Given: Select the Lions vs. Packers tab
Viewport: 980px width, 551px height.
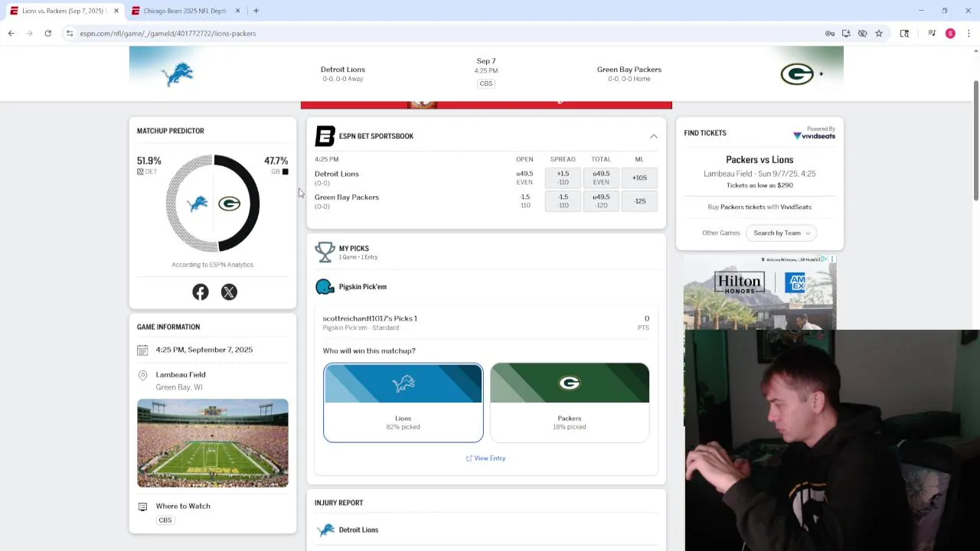Looking at the screenshot, I should pos(64,11).
